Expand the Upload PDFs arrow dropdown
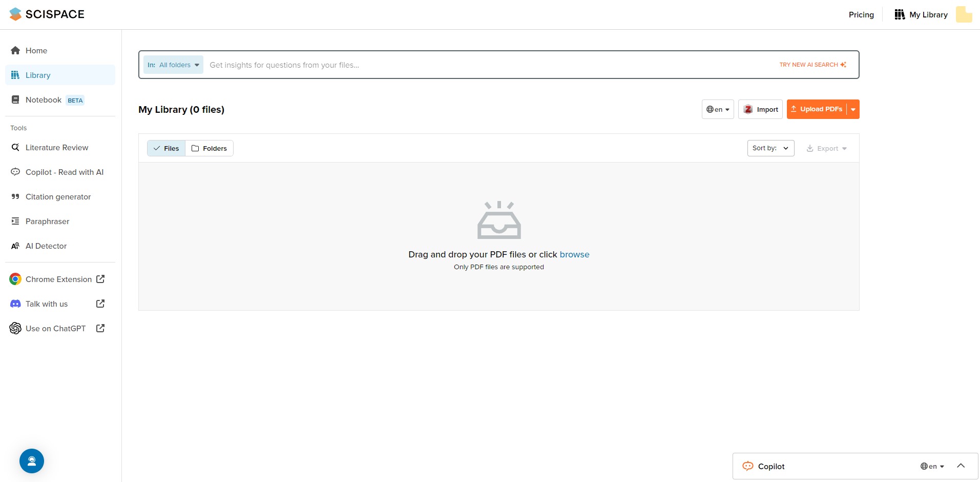This screenshot has height=482, width=980. [x=853, y=109]
